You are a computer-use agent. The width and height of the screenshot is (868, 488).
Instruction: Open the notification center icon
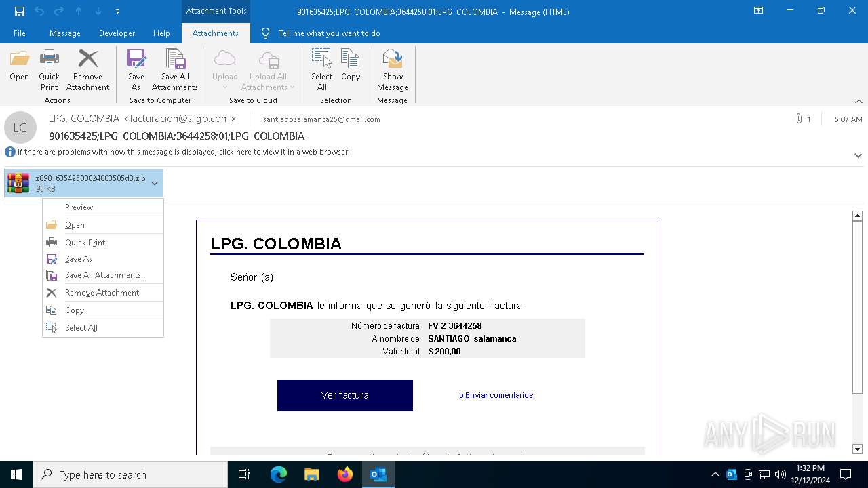(x=846, y=474)
